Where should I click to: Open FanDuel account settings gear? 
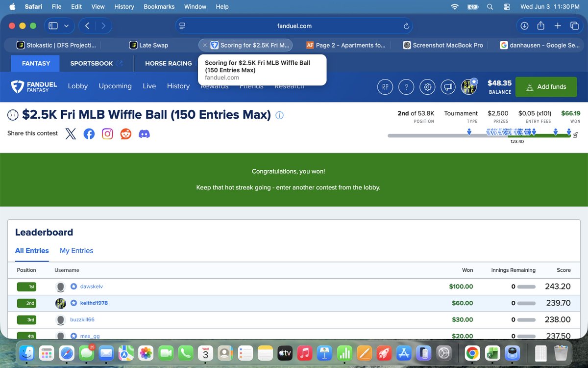point(427,87)
